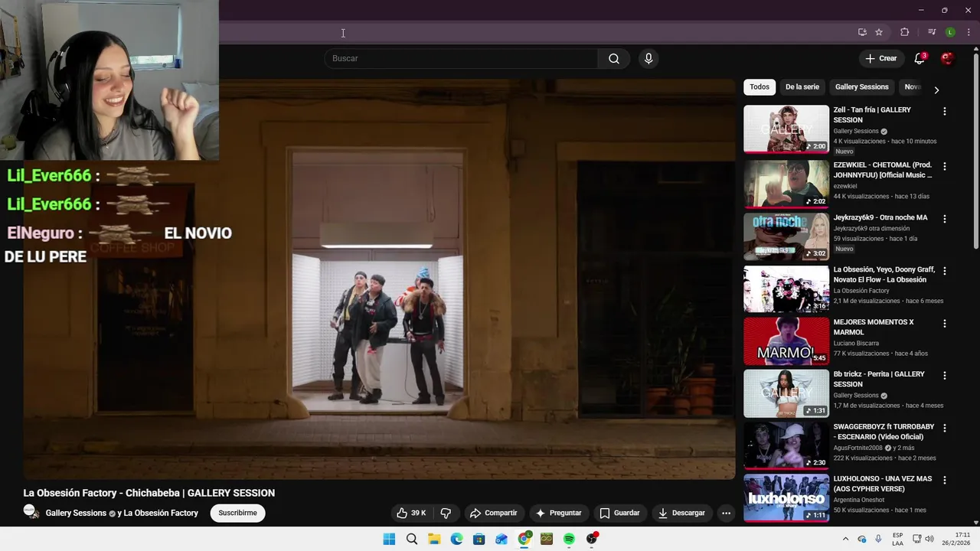Open the Chrome profile L avatar
Screen dimensions: 980x551
point(950,32)
